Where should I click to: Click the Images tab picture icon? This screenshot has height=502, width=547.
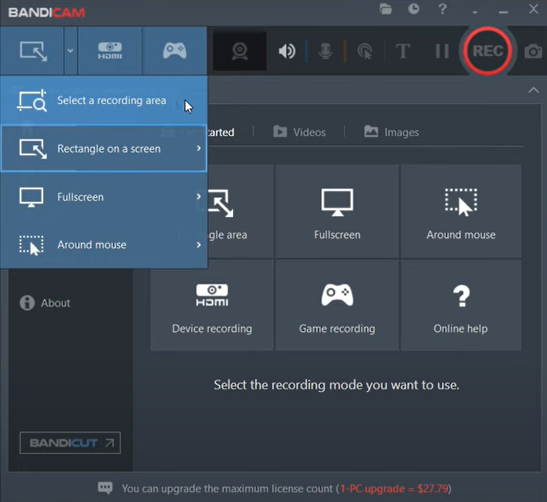pyautogui.click(x=371, y=131)
